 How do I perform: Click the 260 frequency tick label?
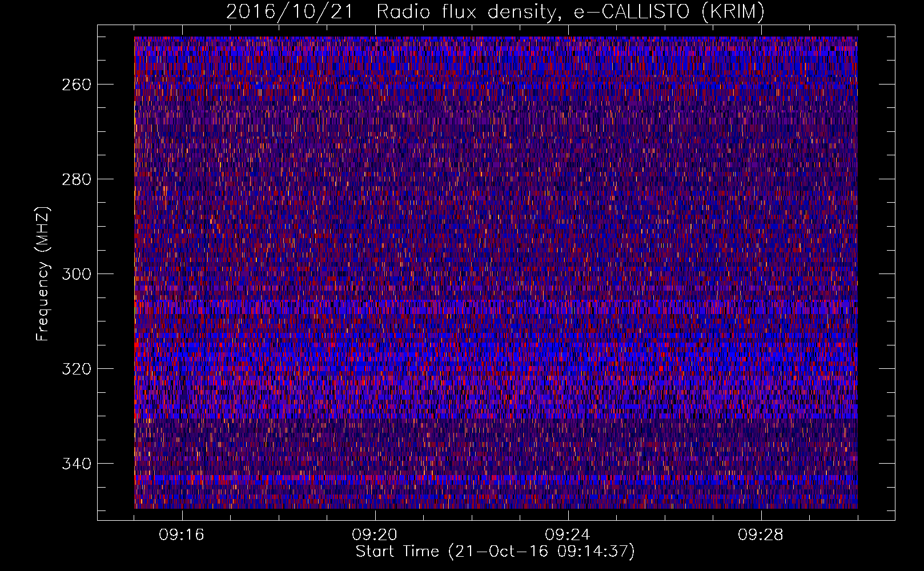[75, 85]
